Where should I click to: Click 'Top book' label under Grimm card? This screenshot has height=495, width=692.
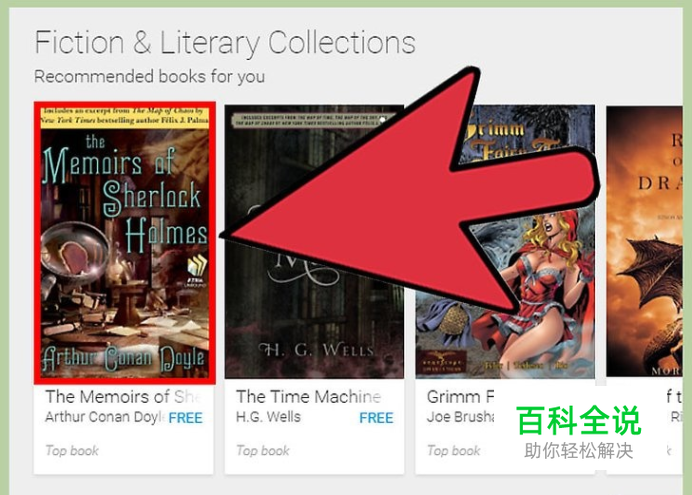coord(453,450)
